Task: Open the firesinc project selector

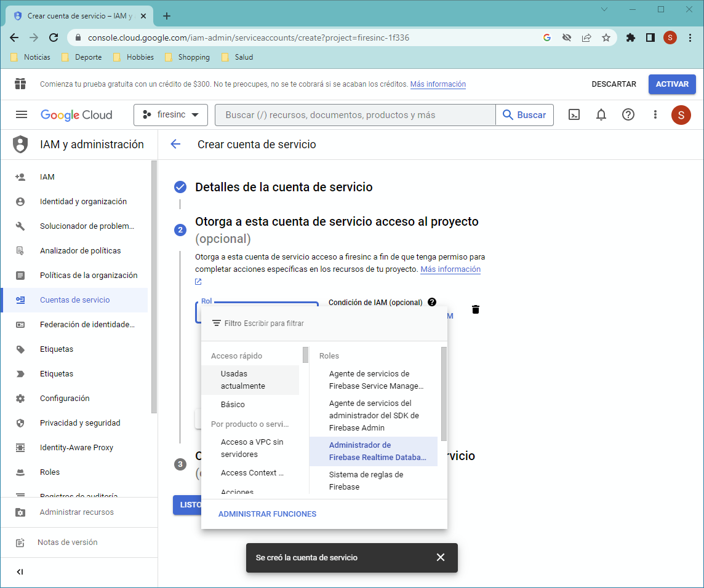Action: pos(170,115)
